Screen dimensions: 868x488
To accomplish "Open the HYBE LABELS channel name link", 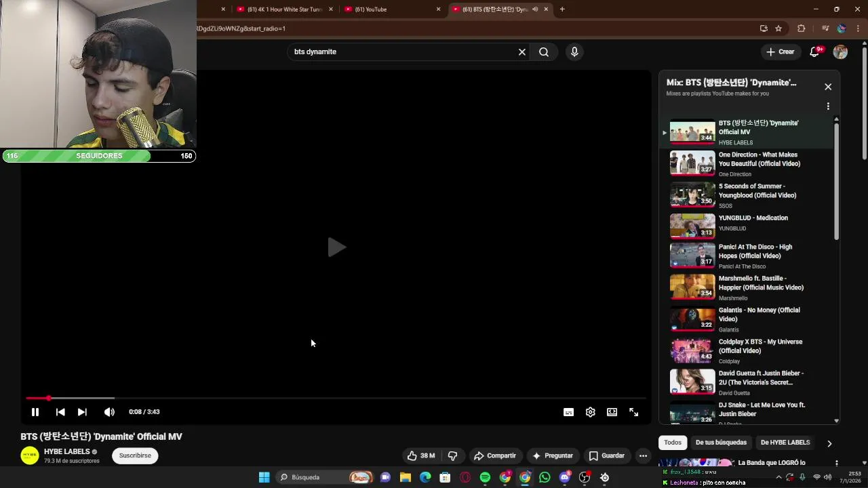I will coord(67,451).
